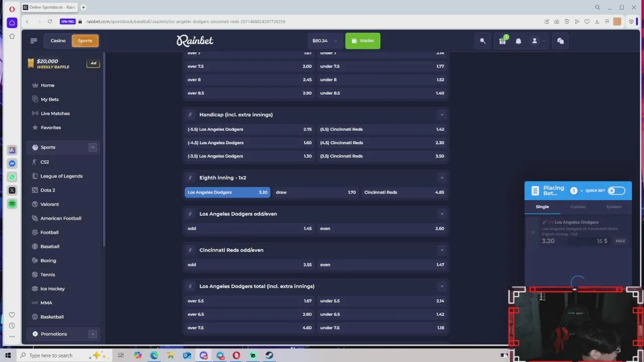Open Steam from Windows taskbar
644x362 pixels.
click(x=269, y=355)
